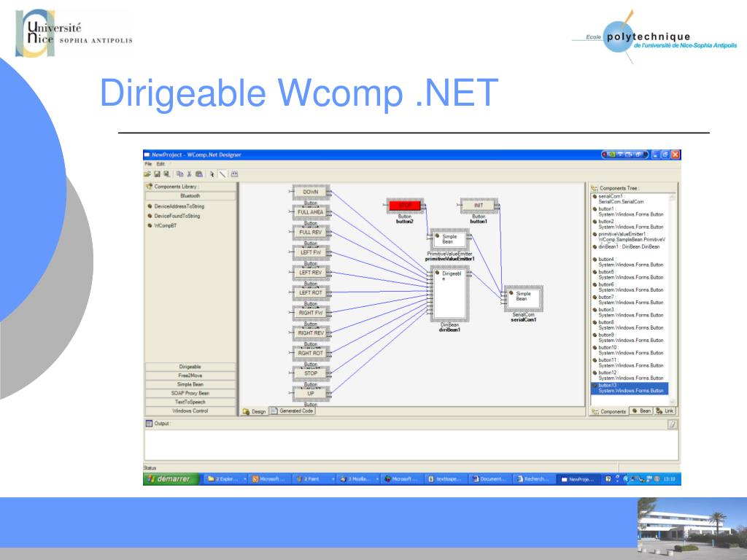Switch to the Components tab

[x=609, y=411]
